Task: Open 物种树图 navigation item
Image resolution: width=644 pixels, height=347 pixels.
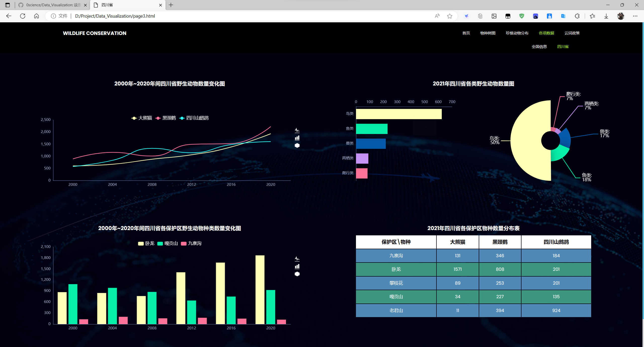Action: [x=488, y=33]
